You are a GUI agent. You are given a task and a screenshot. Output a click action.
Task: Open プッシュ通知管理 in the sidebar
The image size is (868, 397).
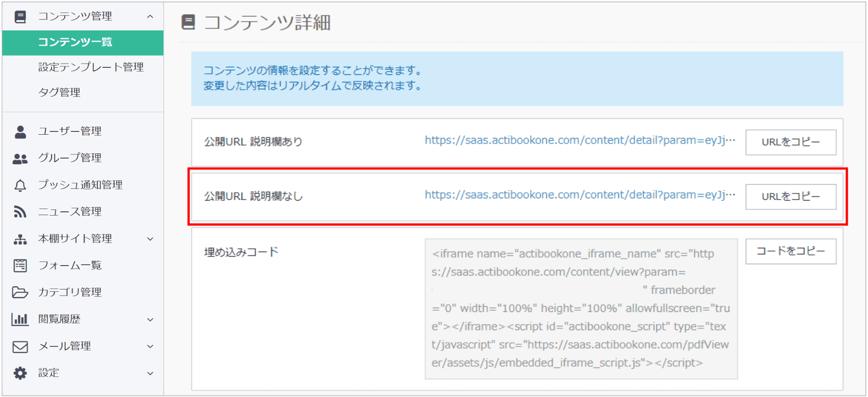tap(81, 185)
